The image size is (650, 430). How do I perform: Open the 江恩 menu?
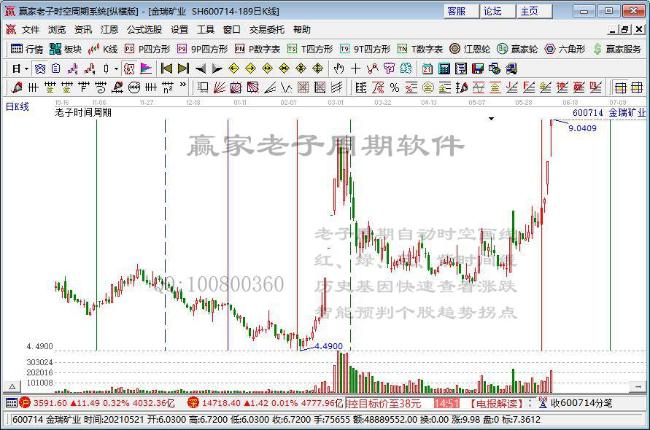109,29
